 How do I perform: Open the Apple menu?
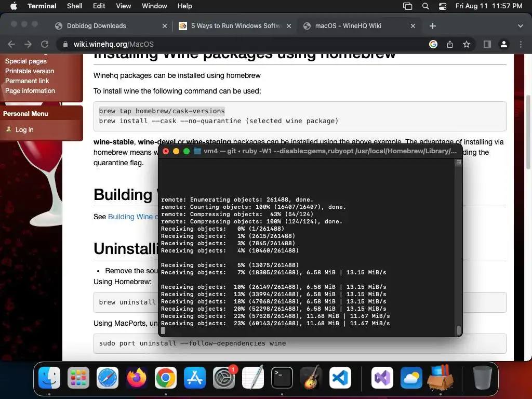point(14,6)
